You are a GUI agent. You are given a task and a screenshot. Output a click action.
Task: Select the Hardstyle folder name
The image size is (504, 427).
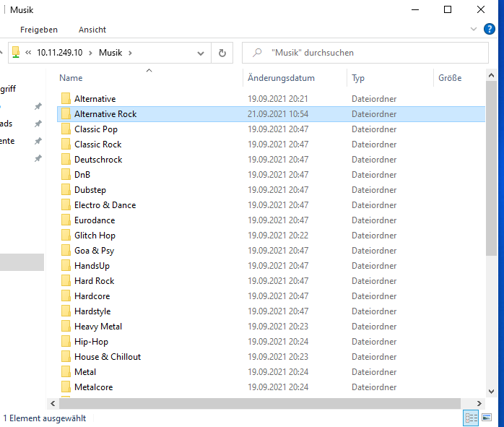coord(92,311)
